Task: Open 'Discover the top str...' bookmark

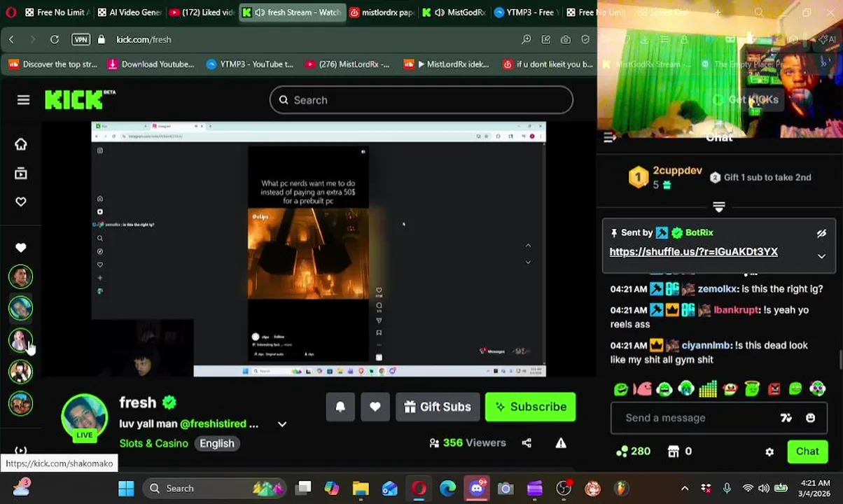Action: click(x=53, y=64)
